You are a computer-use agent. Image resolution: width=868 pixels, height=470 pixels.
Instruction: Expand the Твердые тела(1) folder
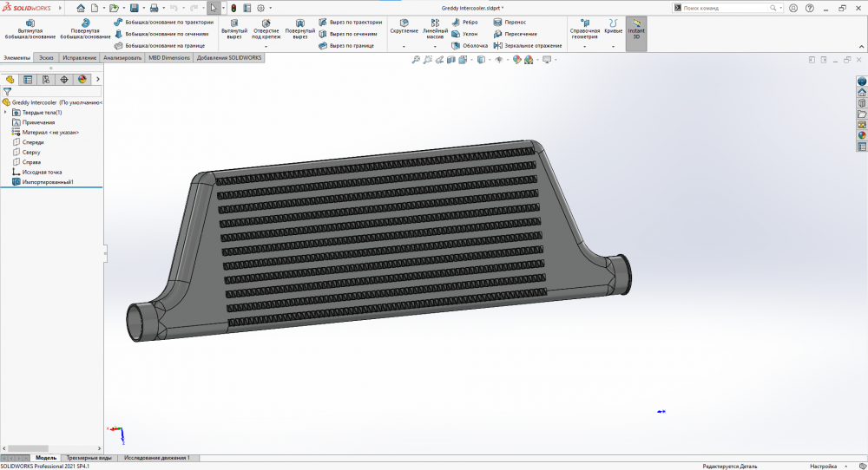[x=6, y=112]
